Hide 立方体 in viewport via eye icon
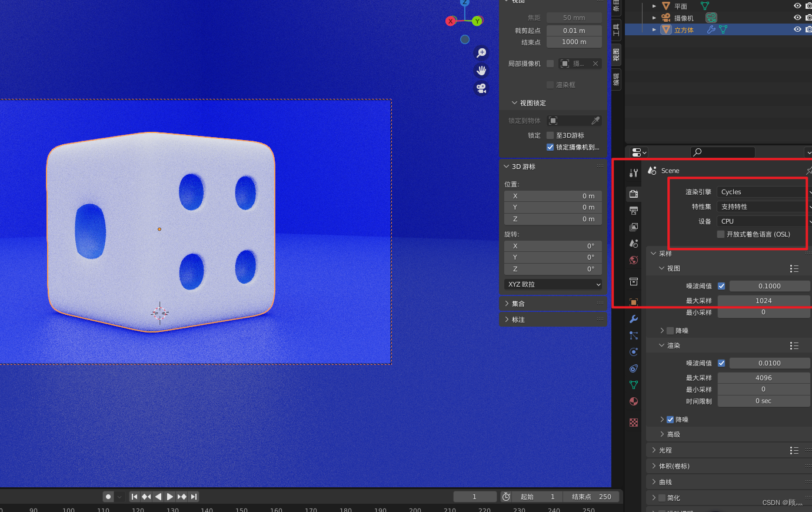Screen dimensions: 812x512 [x=797, y=29]
